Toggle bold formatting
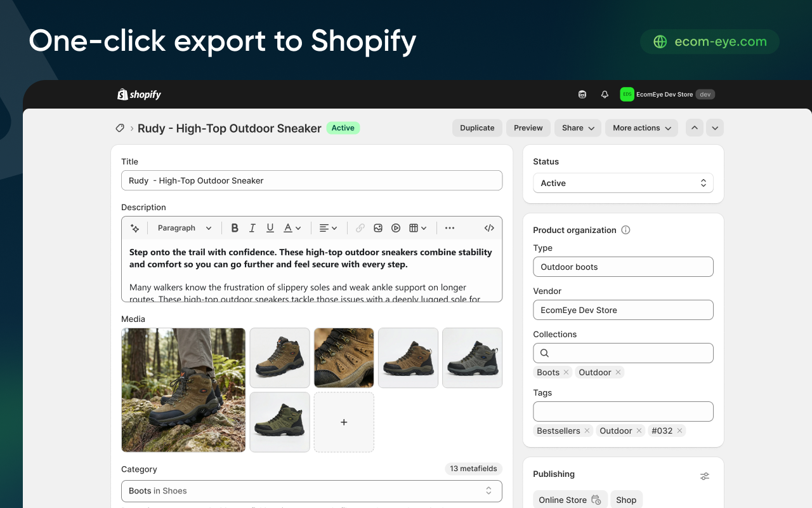The image size is (812, 508). 235,228
